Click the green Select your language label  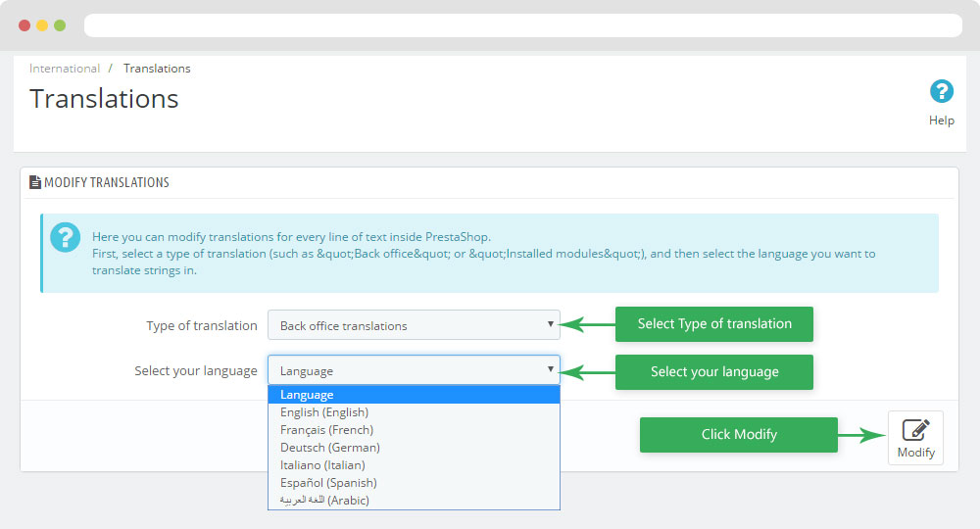point(713,372)
